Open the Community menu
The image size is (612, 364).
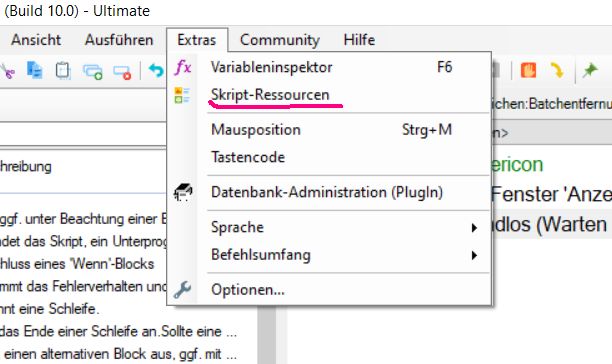[280, 40]
